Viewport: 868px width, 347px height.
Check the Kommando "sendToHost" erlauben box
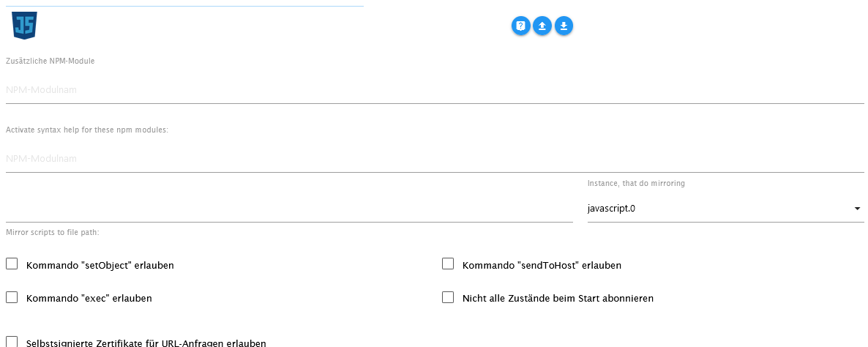coord(448,264)
